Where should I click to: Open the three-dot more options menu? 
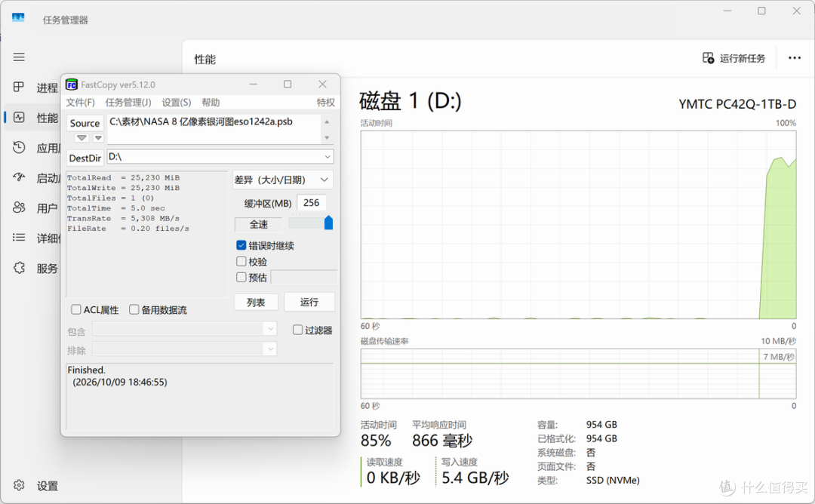795,57
